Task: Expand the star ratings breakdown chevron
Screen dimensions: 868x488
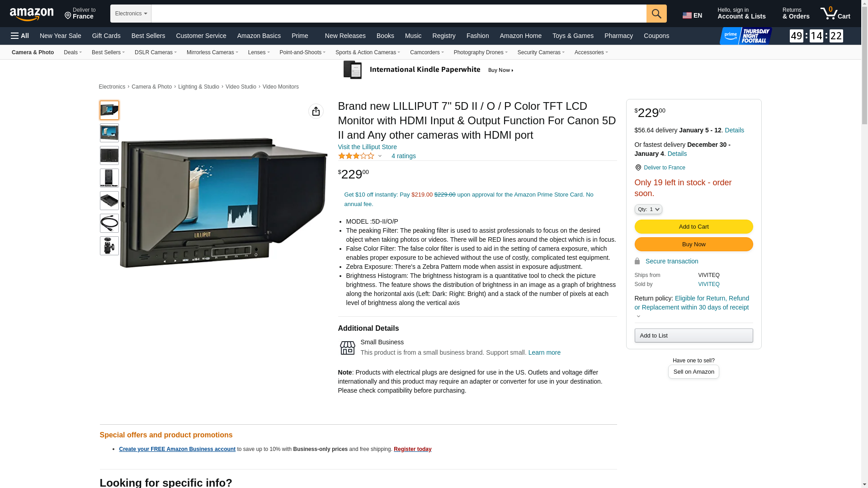Action: pyautogui.click(x=380, y=156)
